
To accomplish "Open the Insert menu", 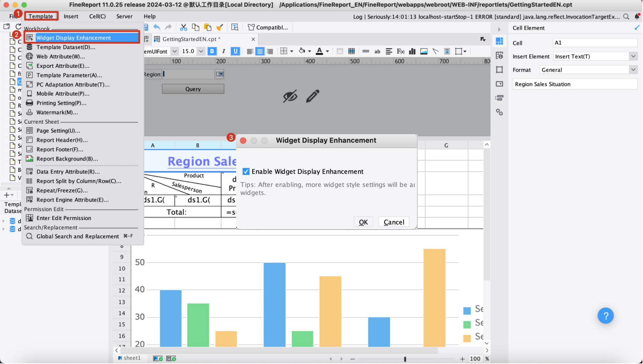I will (x=71, y=16).
